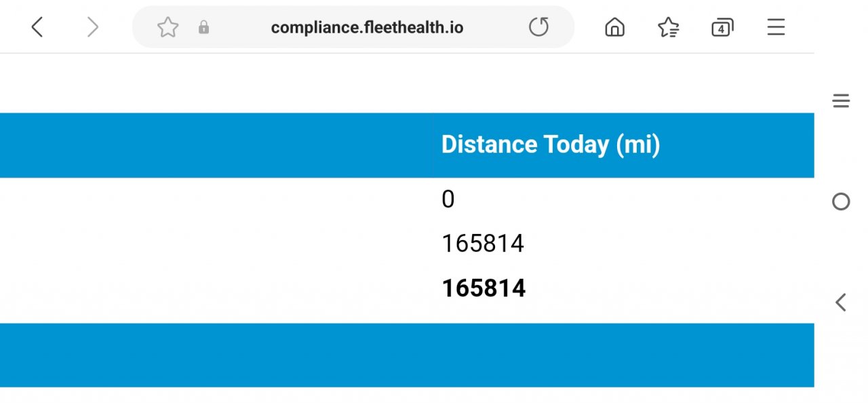The height and width of the screenshot is (403, 868).
Task: Click the Distance Today (mi) column header
Action: click(551, 145)
